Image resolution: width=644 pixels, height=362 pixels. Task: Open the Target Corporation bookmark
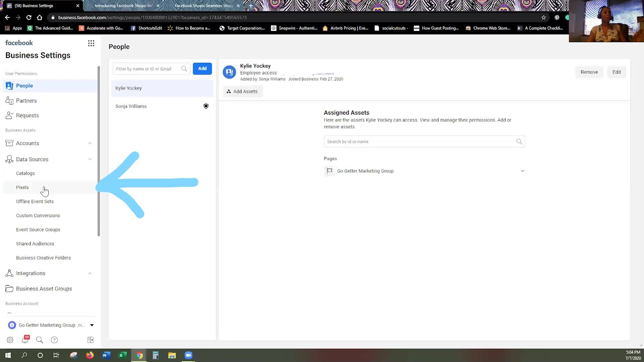pos(242,28)
